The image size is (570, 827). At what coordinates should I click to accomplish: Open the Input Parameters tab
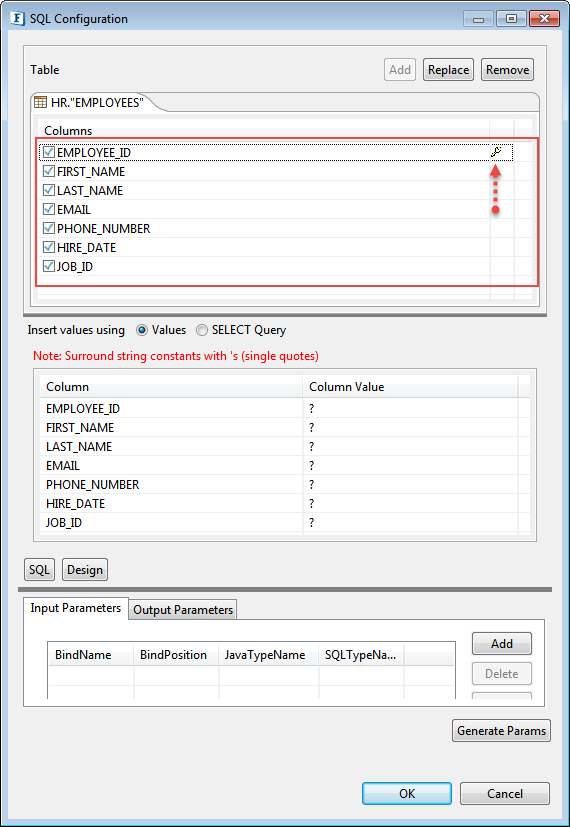point(76,608)
